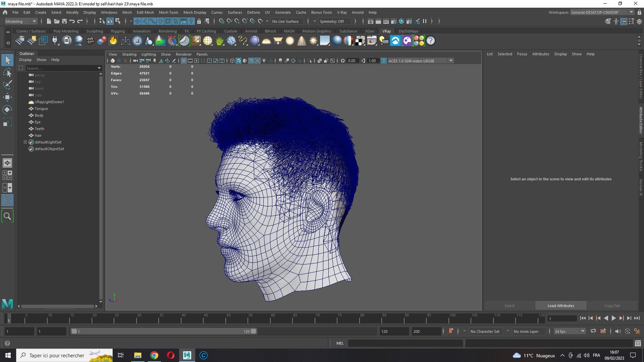
Task: Open the V-Ray help question-mark shelf icon
Action: tap(431, 41)
